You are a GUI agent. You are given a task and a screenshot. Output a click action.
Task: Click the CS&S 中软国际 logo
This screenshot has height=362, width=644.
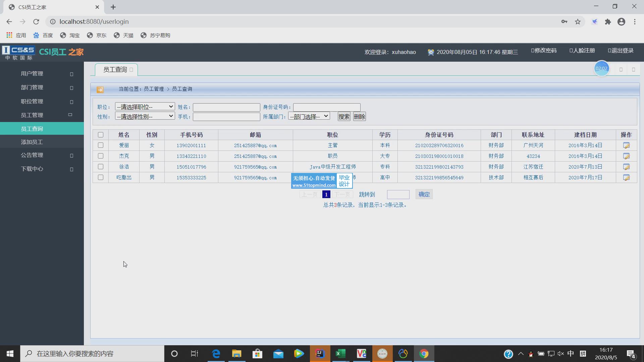tap(18, 53)
